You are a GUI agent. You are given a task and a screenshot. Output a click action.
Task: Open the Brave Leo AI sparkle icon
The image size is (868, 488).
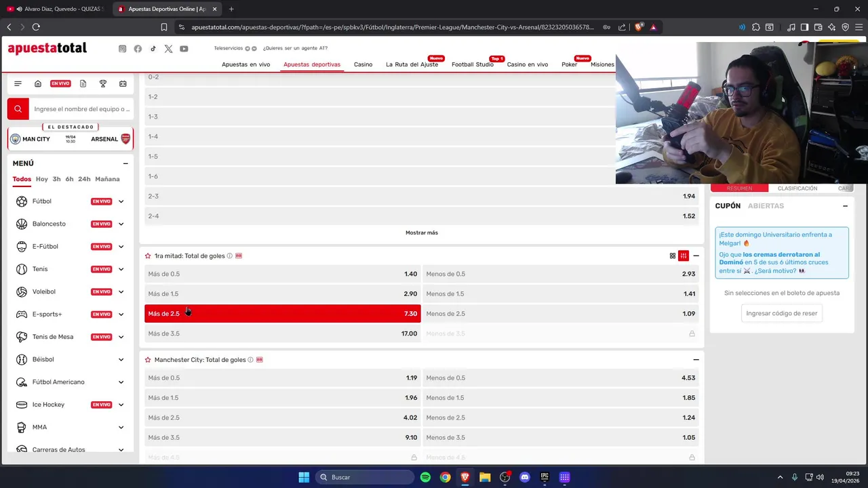831,27
